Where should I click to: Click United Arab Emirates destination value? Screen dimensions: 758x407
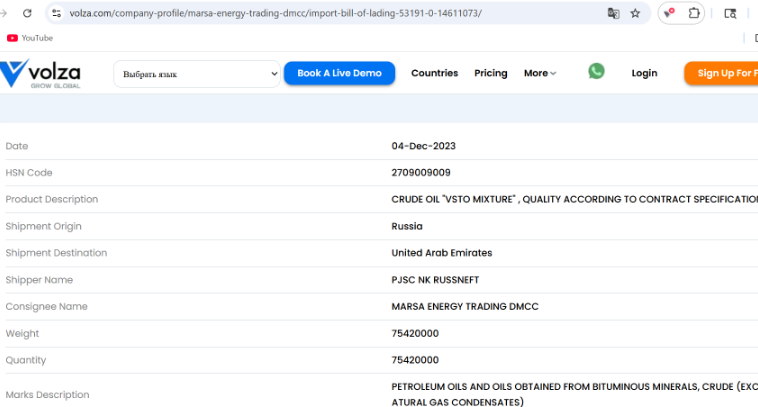pos(442,253)
